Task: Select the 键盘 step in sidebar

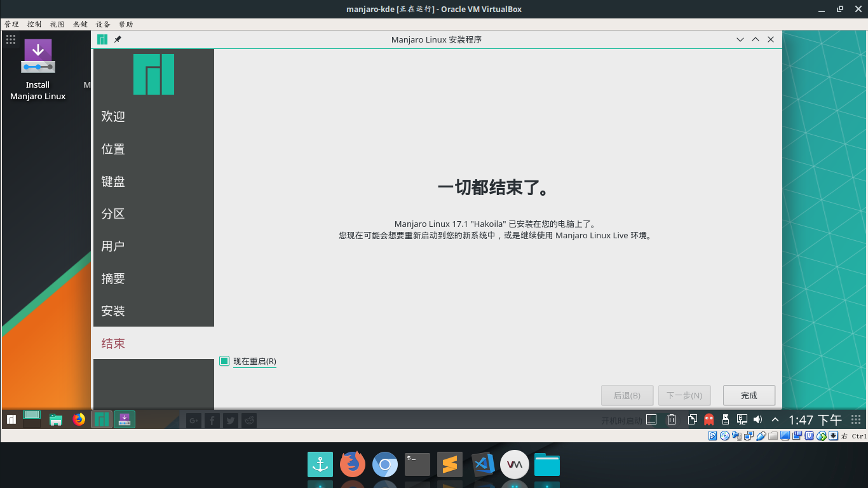Action: (x=154, y=181)
